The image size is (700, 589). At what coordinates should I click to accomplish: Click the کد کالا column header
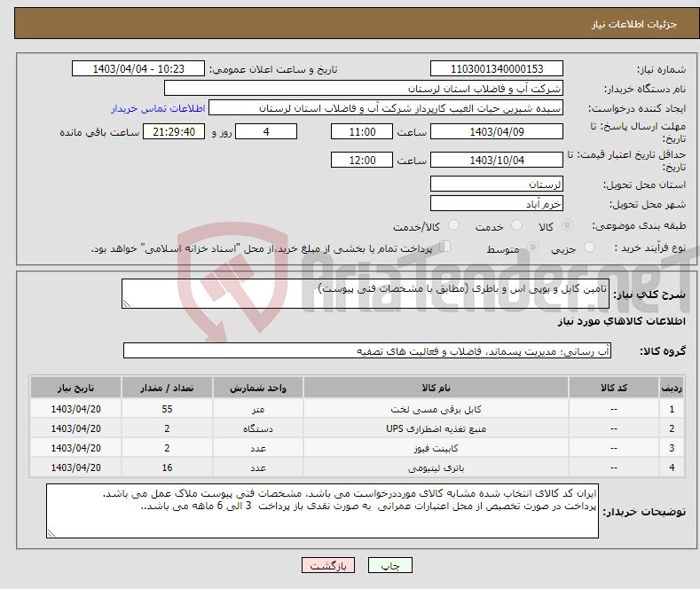(x=614, y=388)
